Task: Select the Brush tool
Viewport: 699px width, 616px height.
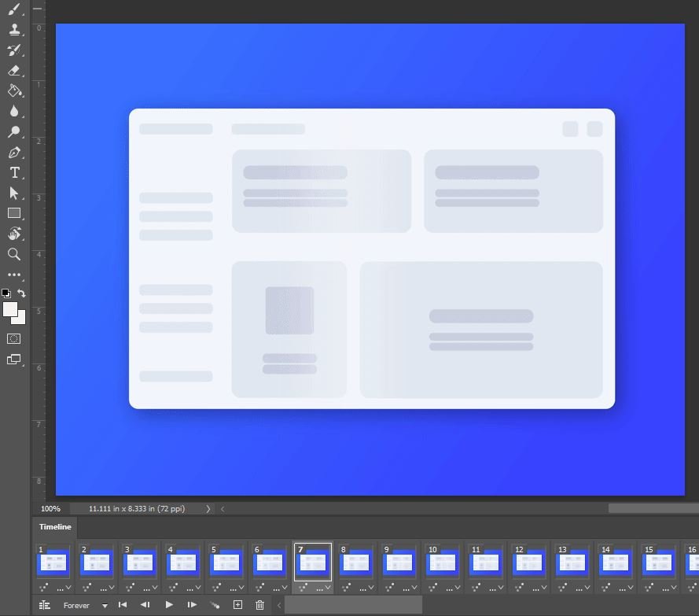Action: [x=14, y=9]
